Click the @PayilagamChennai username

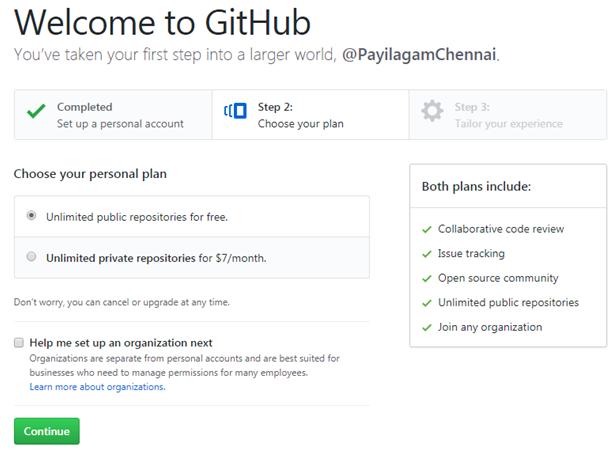419,54
